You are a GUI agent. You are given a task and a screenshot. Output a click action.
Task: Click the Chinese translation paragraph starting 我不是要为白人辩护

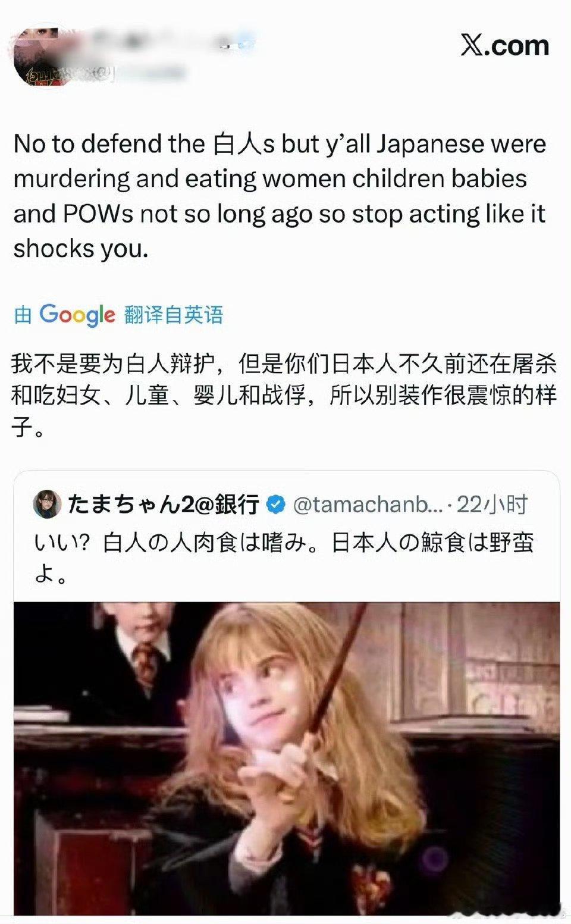(284, 395)
